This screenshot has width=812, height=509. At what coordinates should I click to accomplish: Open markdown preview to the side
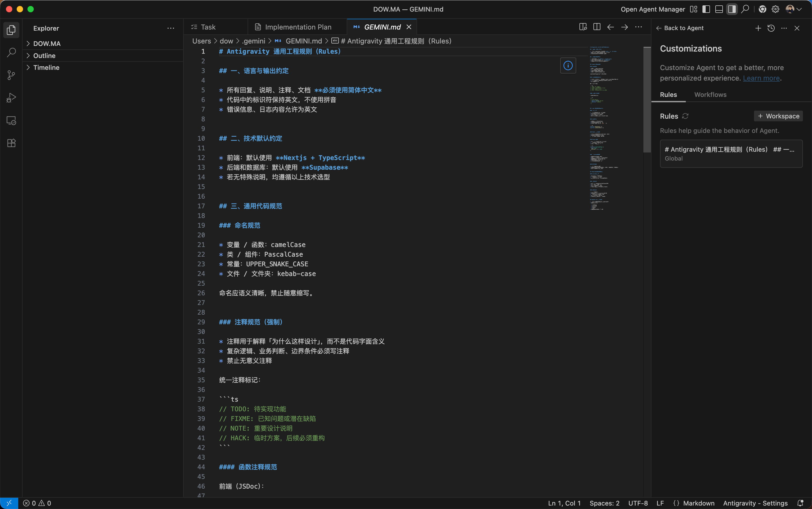[x=583, y=27]
